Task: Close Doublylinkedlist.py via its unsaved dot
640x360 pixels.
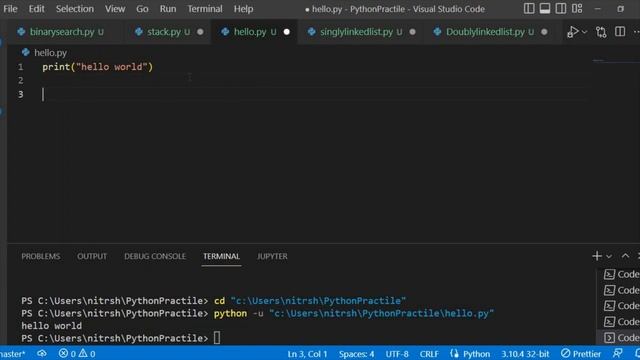Action: tap(544, 32)
